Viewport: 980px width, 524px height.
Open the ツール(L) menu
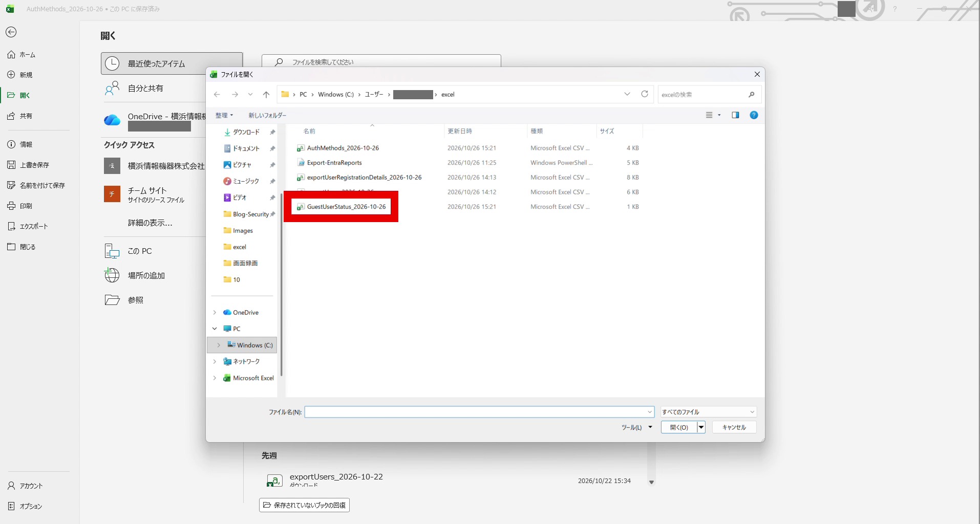point(637,427)
